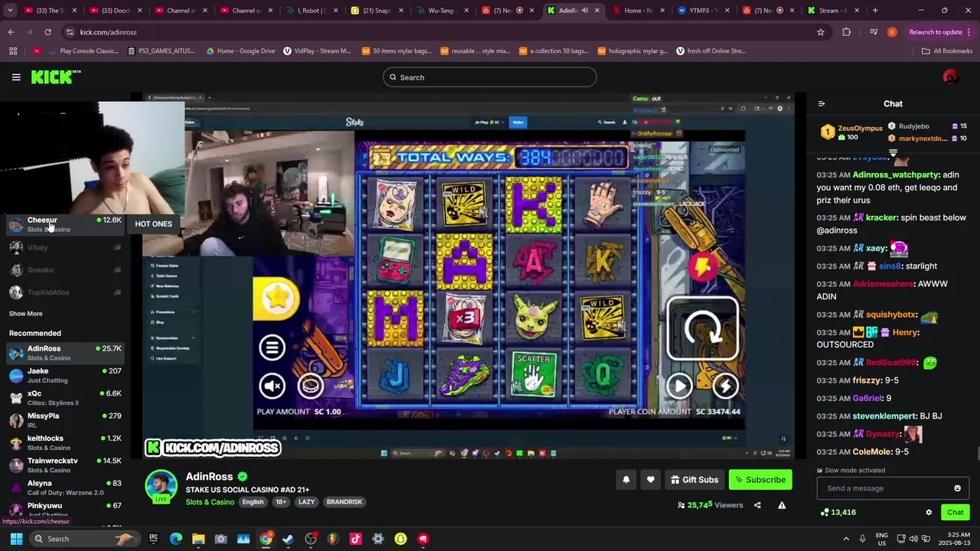The height and width of the screenshot is (551, 980).
Task: Open the Snapchat taskbar icon
Action: [400, 539]
